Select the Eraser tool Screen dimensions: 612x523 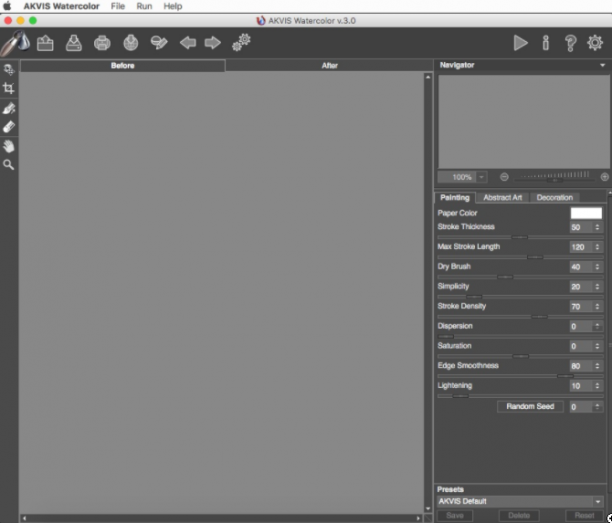click(x=9, y=127)
